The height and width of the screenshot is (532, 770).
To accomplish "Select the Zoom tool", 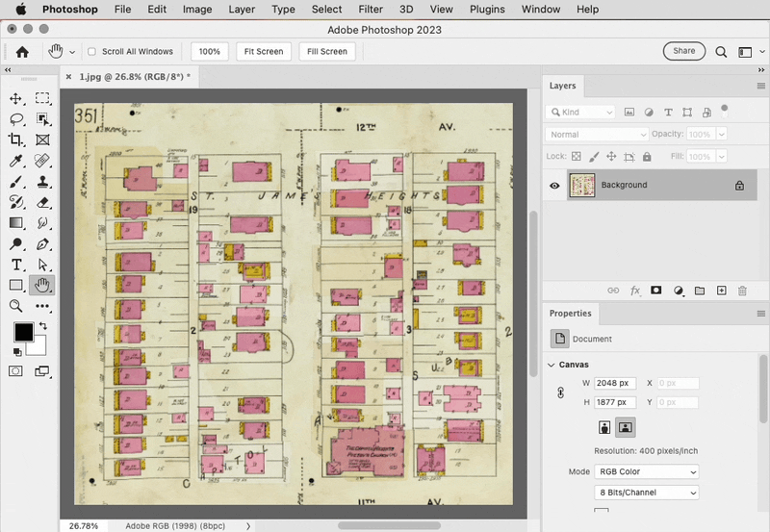I will 15,306.
